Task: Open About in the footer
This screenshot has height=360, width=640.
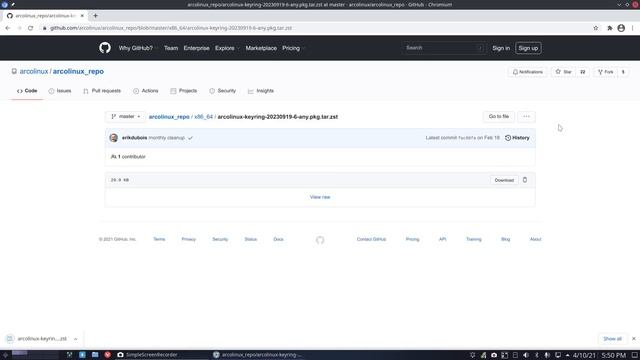Action: click(x=536, y=239)
